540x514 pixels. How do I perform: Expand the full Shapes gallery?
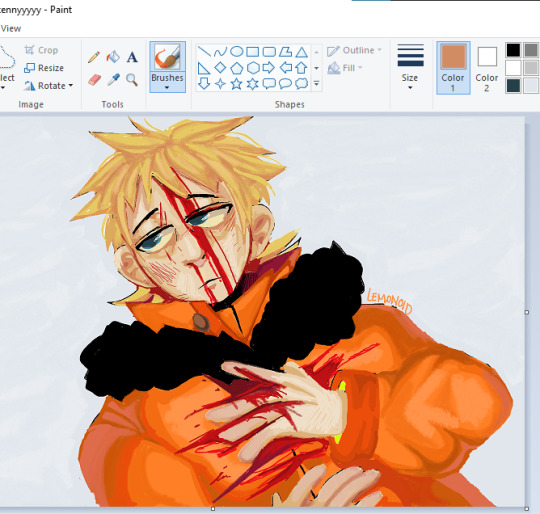coord(316,83)
